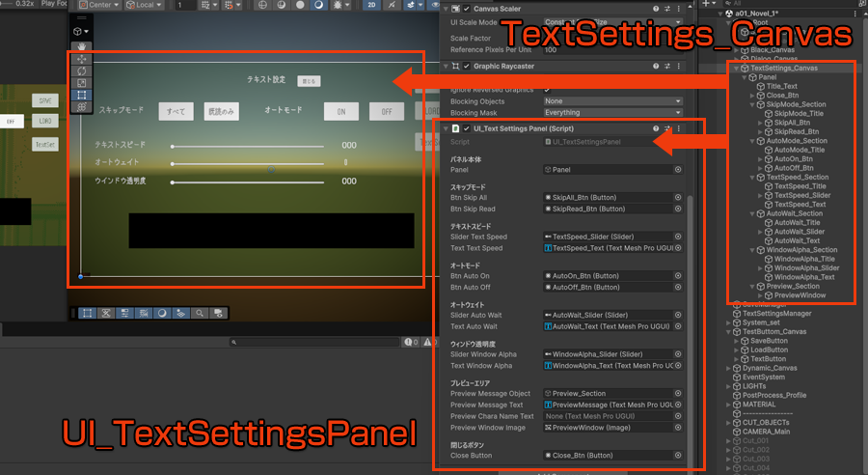Select the Rect Transform tool
Image resolution: width=868 pixels, height=475 pixels.
(82, 96)
